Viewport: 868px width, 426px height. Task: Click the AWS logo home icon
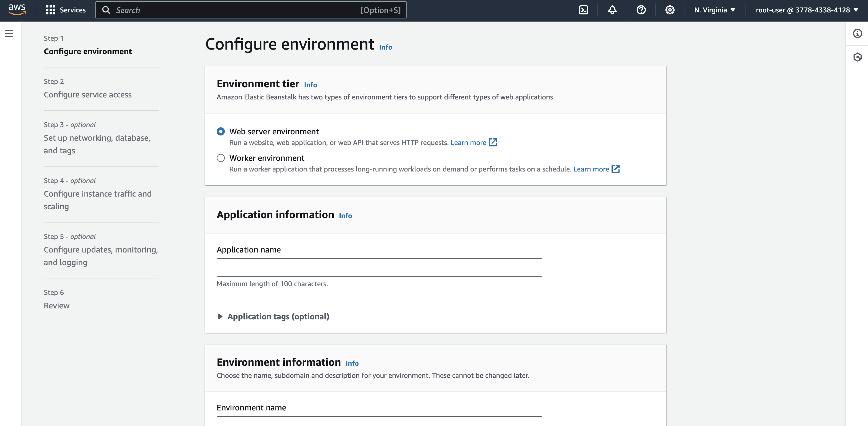17,10
